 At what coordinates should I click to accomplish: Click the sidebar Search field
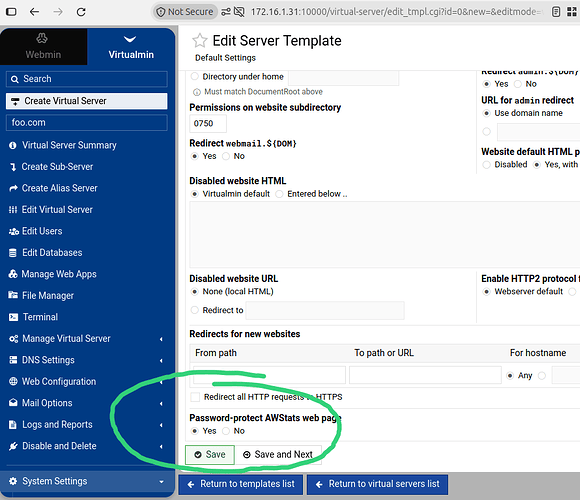tap(87, 79)
